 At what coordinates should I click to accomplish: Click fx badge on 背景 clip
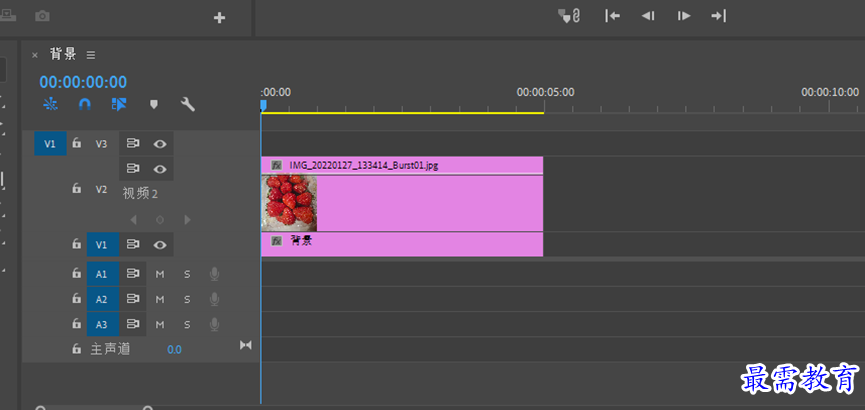tap(277, 241)
